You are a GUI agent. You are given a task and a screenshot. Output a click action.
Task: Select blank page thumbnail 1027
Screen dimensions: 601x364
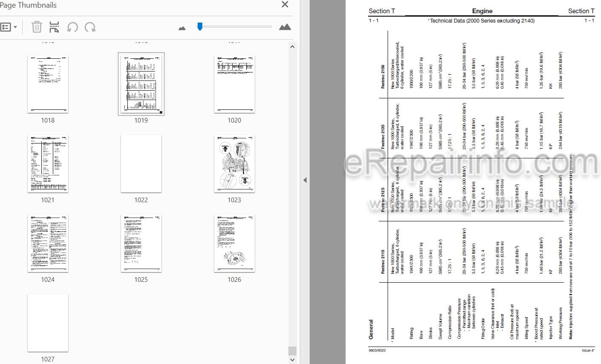[48, 323]
